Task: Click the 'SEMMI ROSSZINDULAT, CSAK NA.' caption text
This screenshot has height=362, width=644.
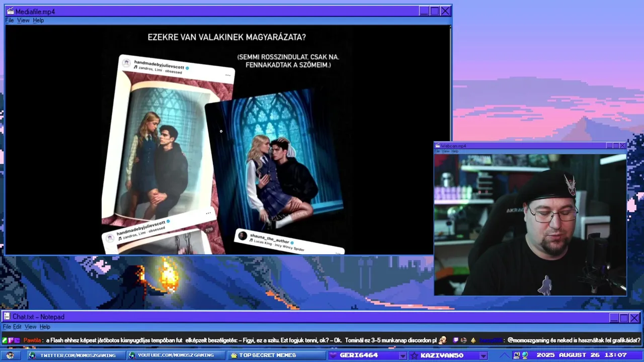Action: [x=288, y=57]
